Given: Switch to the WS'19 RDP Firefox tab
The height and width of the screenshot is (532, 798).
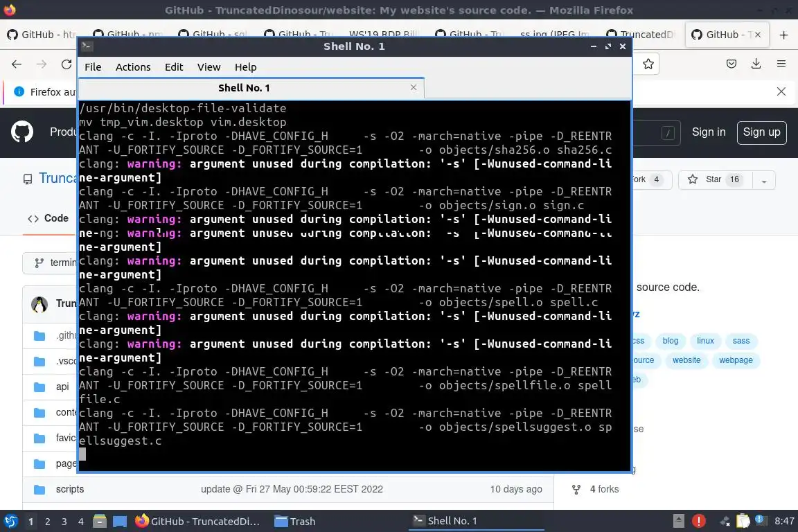Looking at the screenshot, I should tap(383, 35).
